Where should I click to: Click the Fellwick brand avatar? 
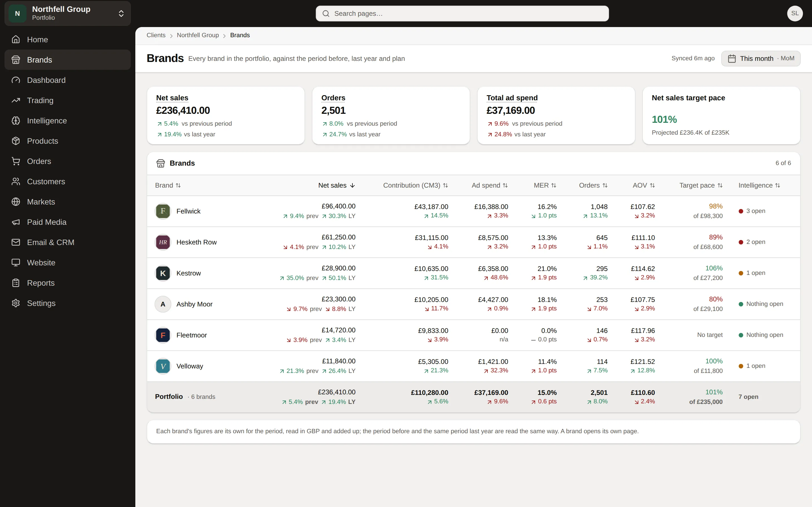163,211
